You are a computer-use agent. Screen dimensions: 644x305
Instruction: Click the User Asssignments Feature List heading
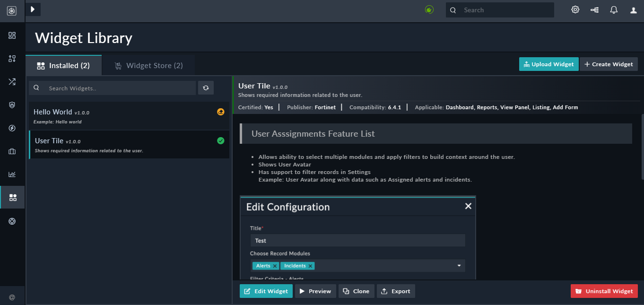pyautogui.click(x=313, y=134)
